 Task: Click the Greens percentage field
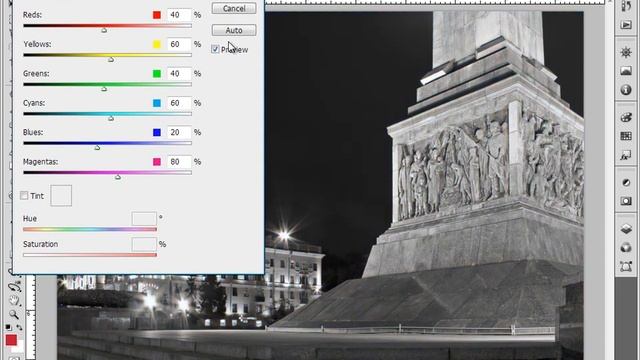[179, 73]
